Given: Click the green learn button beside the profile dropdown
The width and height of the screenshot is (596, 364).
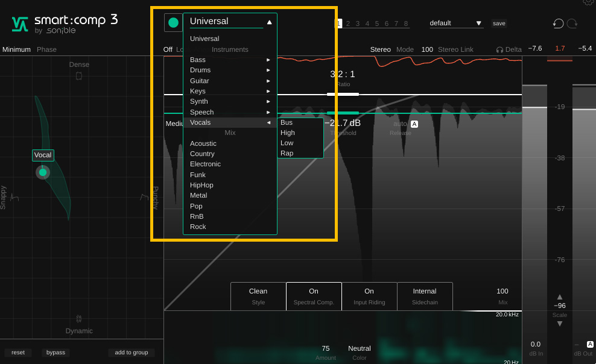Looking at the screenshot, I should [173, 22].
